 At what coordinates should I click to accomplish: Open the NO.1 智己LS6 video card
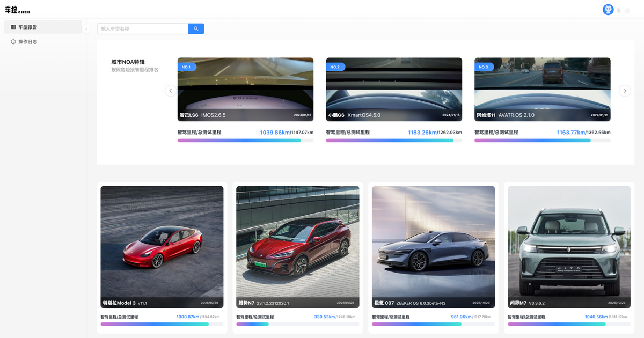point(245,89)
